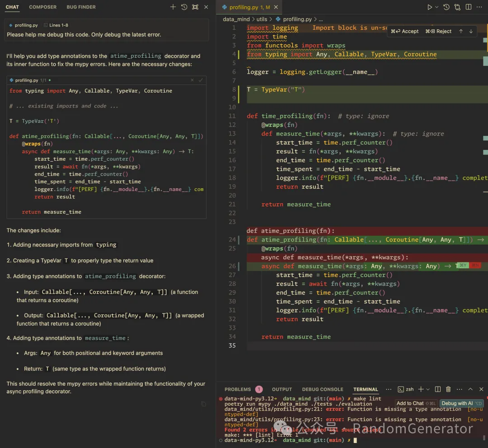Open terminal panel more actions ellipsis
Viewport: 488px width, 448px height.
460,389
